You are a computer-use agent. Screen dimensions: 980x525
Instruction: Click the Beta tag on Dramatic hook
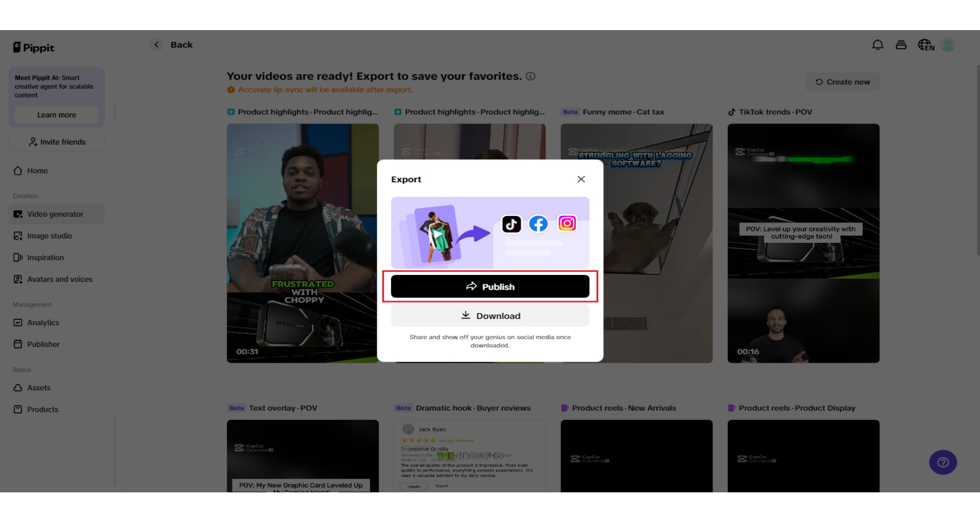tap(403, 408)
